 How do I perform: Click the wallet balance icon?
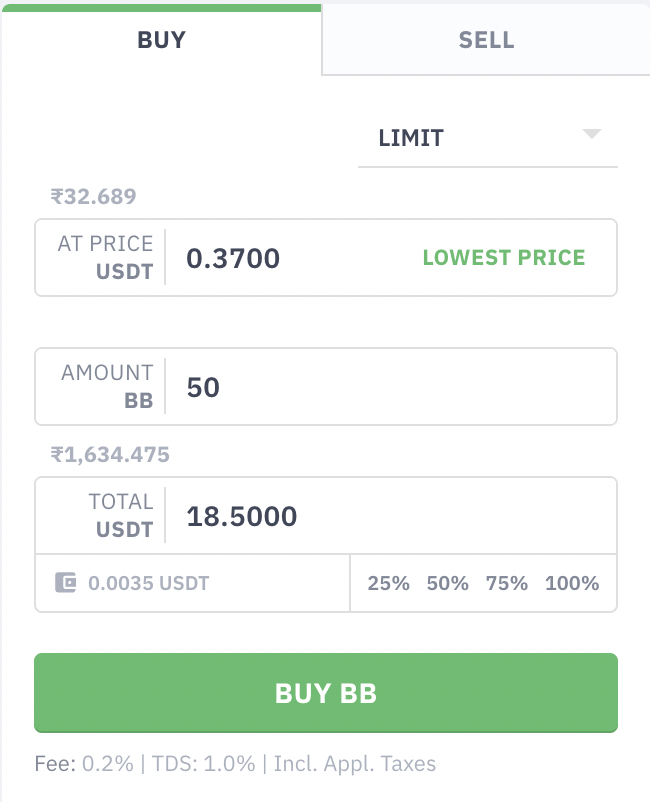tap(65, 583)
